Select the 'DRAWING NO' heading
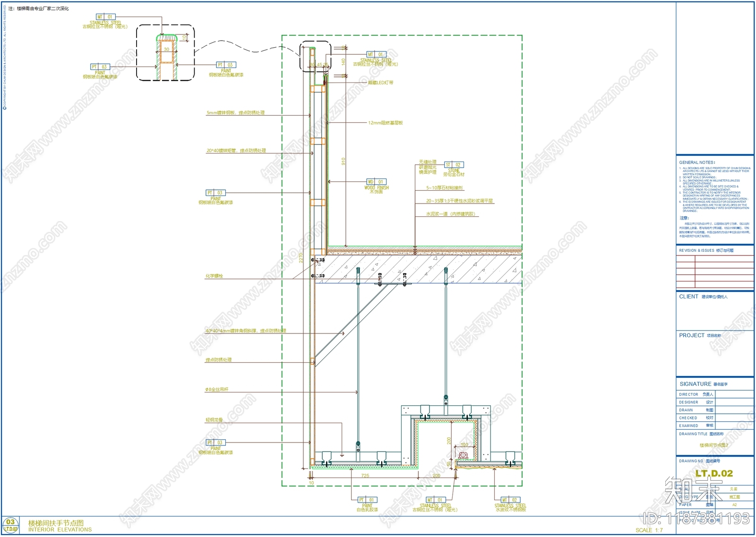 click(691, 461)
